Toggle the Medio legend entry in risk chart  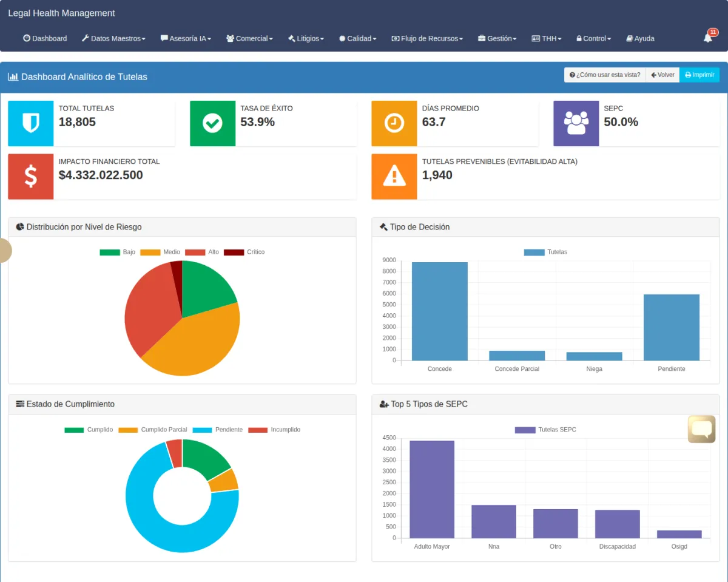pos(160,252)
